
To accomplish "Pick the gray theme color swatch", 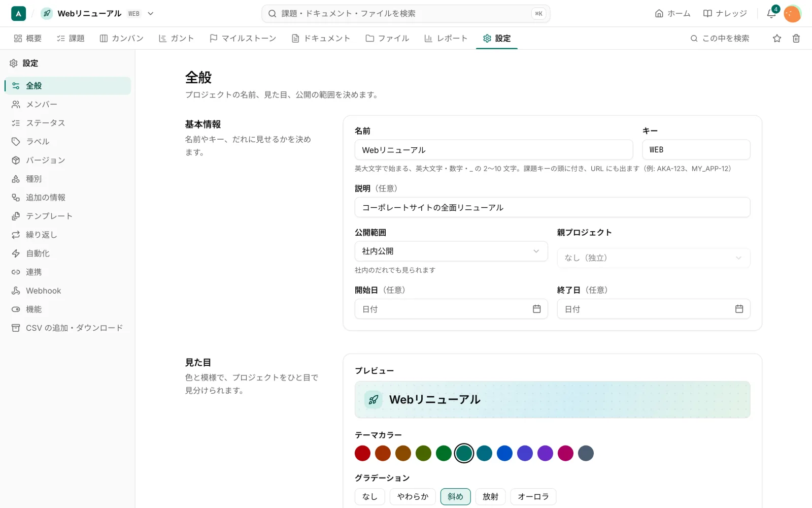I will pos(586,453).
